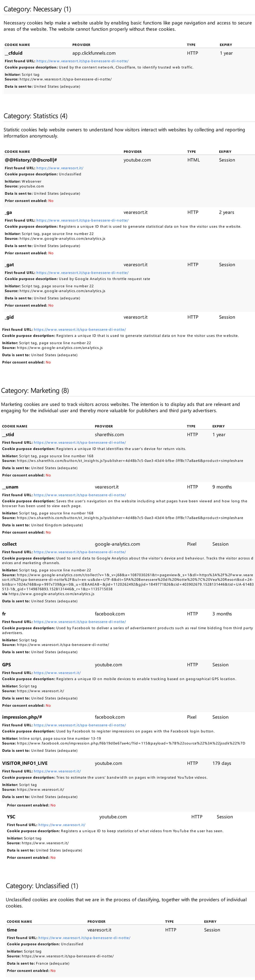Open the First found URL link under fr cookie
Image resolution: width=255 pixels, height=980 pixels.
click(80, 622)
